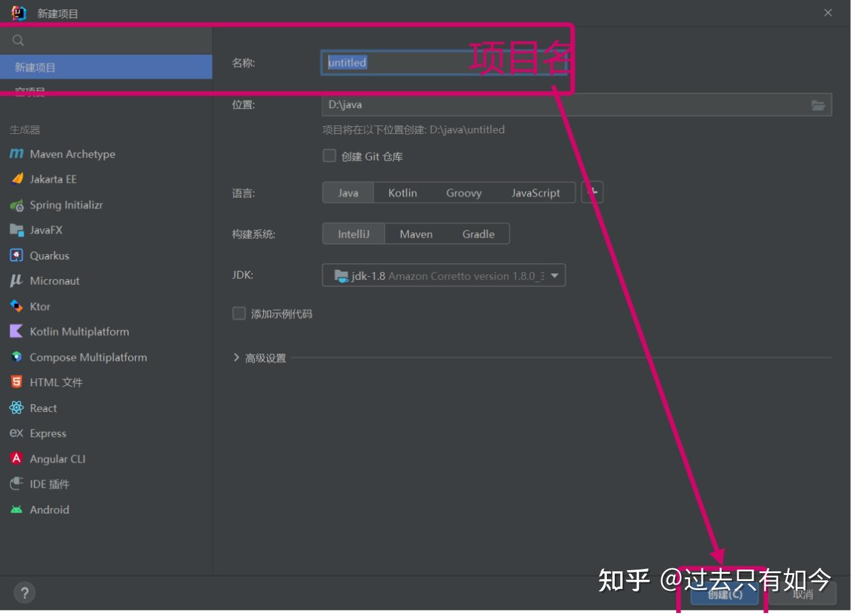Select Maven Archetype generator icon
The image size is (855, 616).
pos(16,154)
